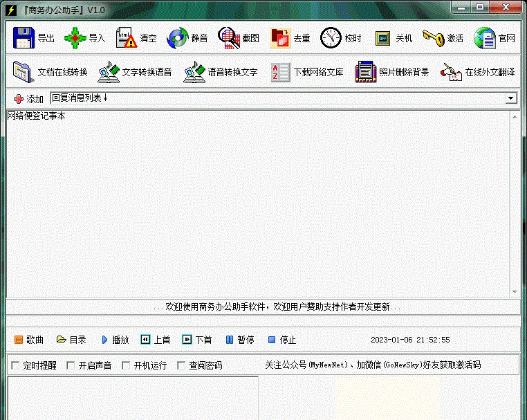Mute sound with the 静音 icon
This screenshot has width=527, height=420.
(178, 38)
